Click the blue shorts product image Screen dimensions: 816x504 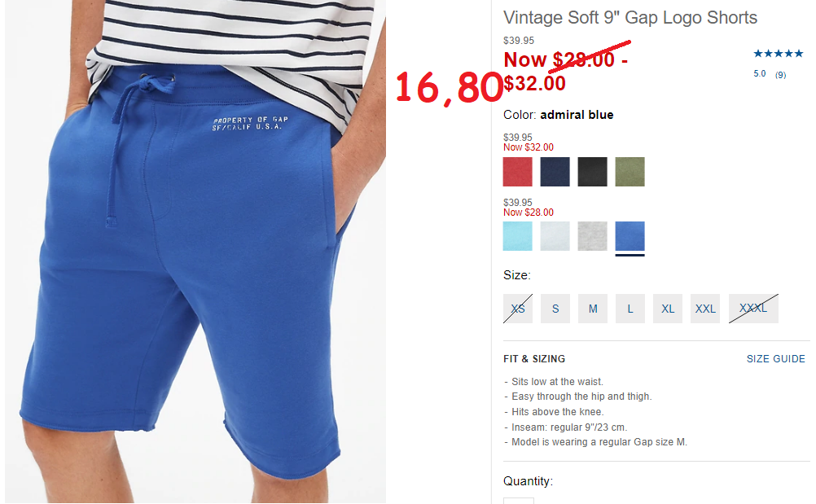pos(195,252)
